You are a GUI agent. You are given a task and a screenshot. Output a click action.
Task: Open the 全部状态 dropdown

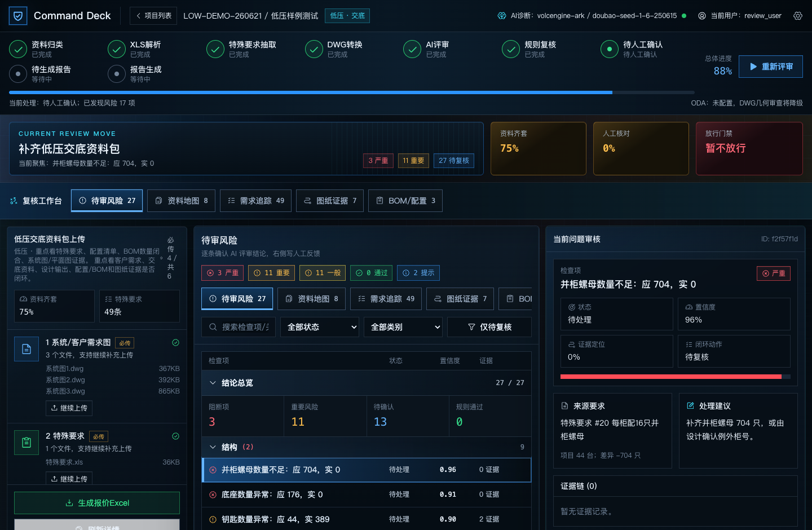[x=323, y=327]
